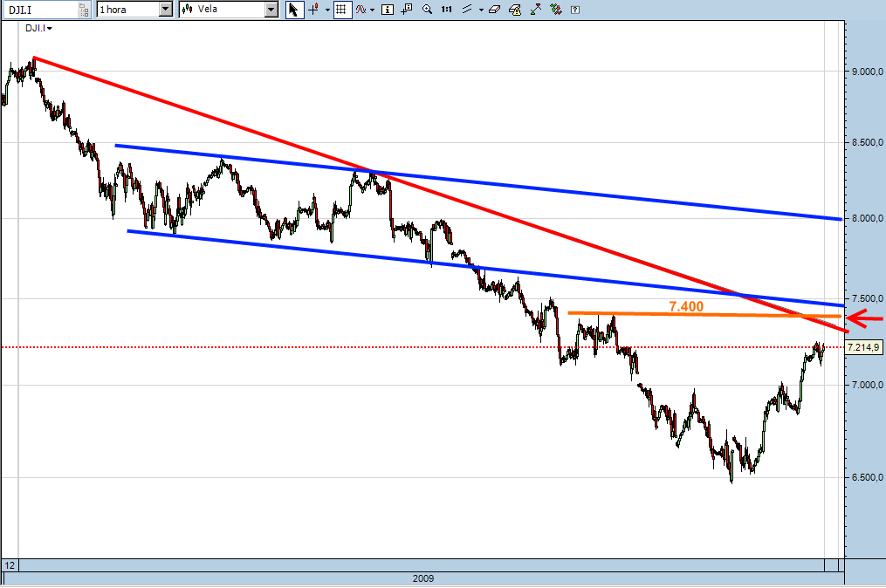
Task: Expand the drawing tools dropdown arrow
Action: [x=481, y=10]
